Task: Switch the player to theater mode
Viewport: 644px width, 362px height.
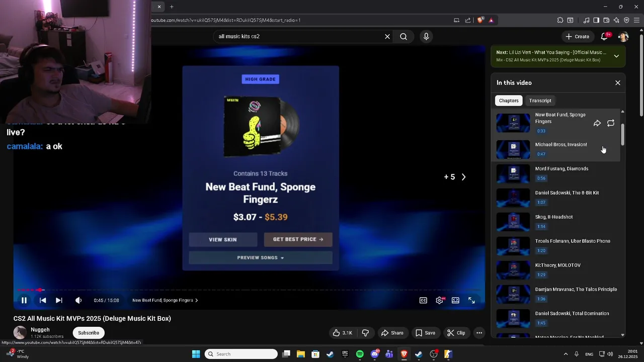Action: (455, 300)
